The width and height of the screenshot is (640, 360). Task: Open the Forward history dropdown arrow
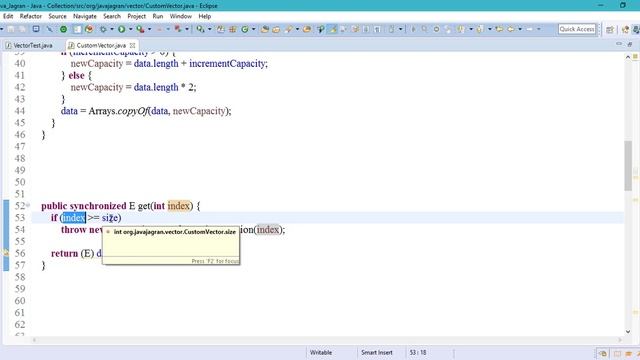[539, 29]
